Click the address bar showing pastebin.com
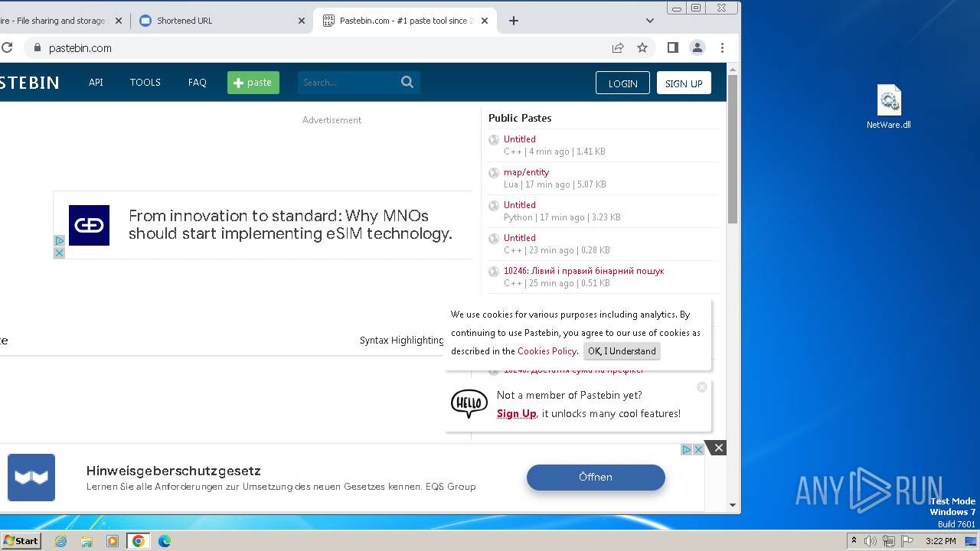 (322, 47)
